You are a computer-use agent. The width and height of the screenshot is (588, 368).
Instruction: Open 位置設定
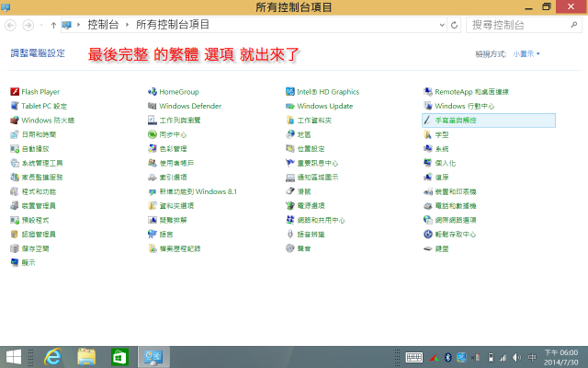point(305,149)
